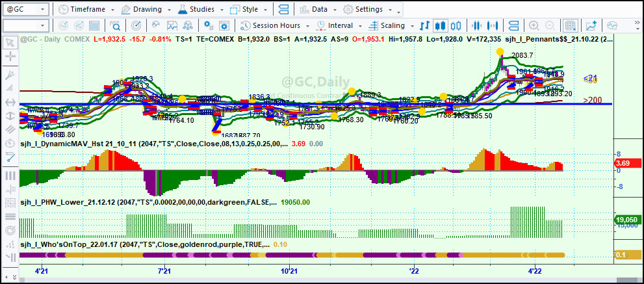Select the horizontal lines tool in sidebar

point(10,216)
